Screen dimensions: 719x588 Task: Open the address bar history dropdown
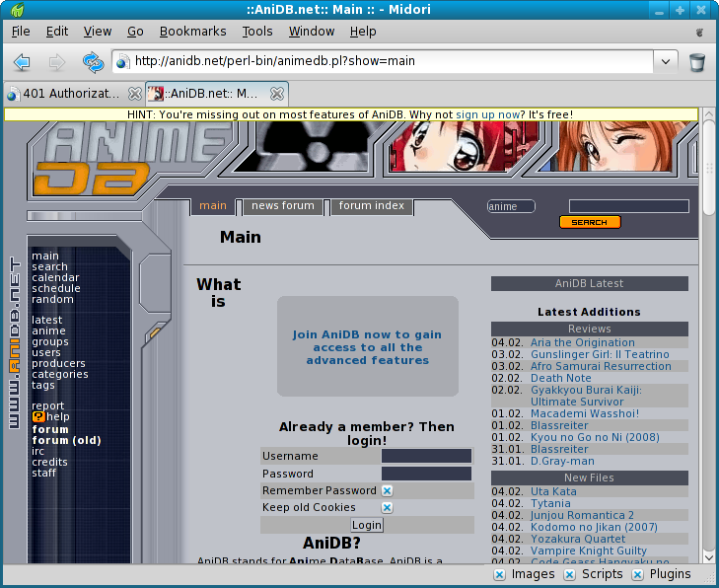(666, 61)
